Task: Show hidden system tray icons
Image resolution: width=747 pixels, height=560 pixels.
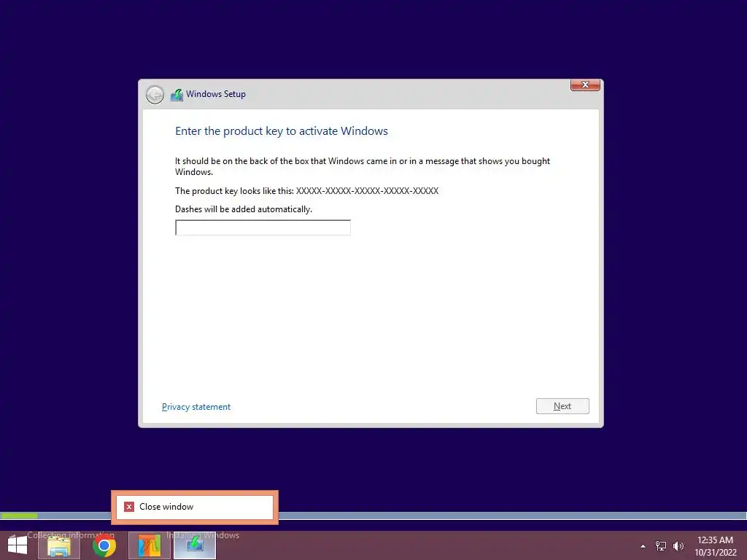Action: [643, 546]
